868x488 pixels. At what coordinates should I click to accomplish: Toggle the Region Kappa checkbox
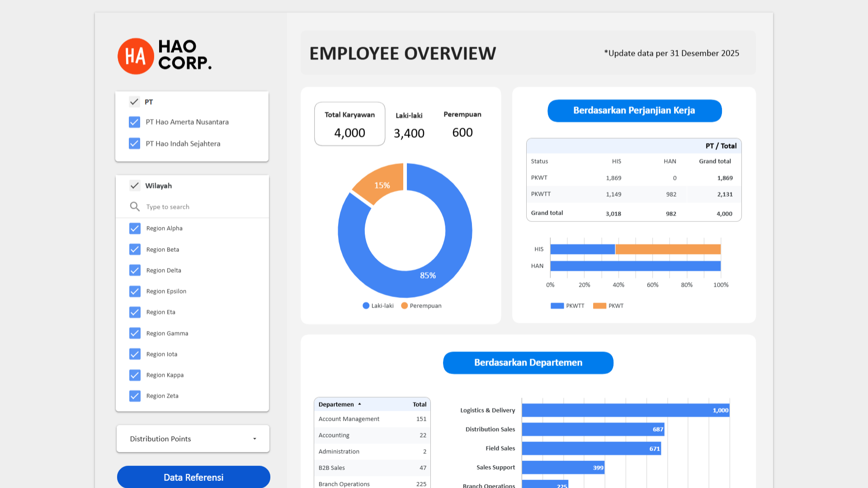click(x=135, y=375)
